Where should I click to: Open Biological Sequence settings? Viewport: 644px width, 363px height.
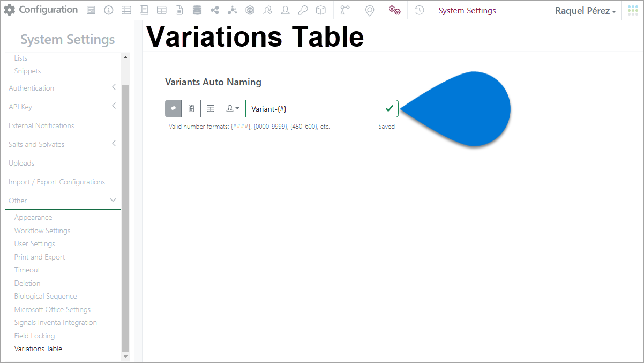coord(46,296)
